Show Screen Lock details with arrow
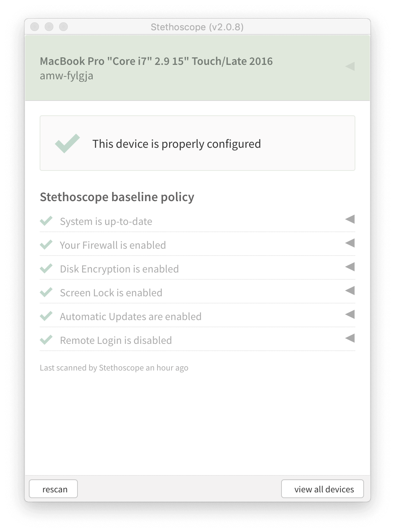Viewport: 395px width, 532px height. 350,291
